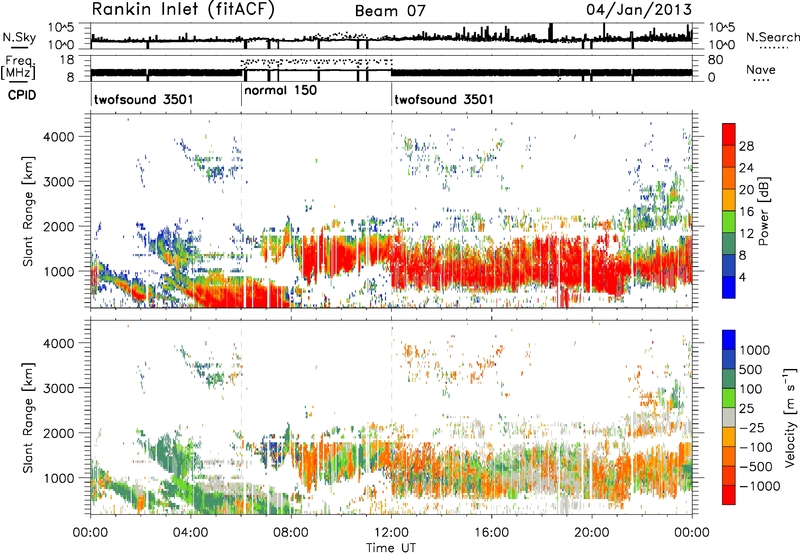Screen dimensions: 800x554
Task: Click the "Rankin Inlet (fitACF)" plot title
Action: pos(183,10)
